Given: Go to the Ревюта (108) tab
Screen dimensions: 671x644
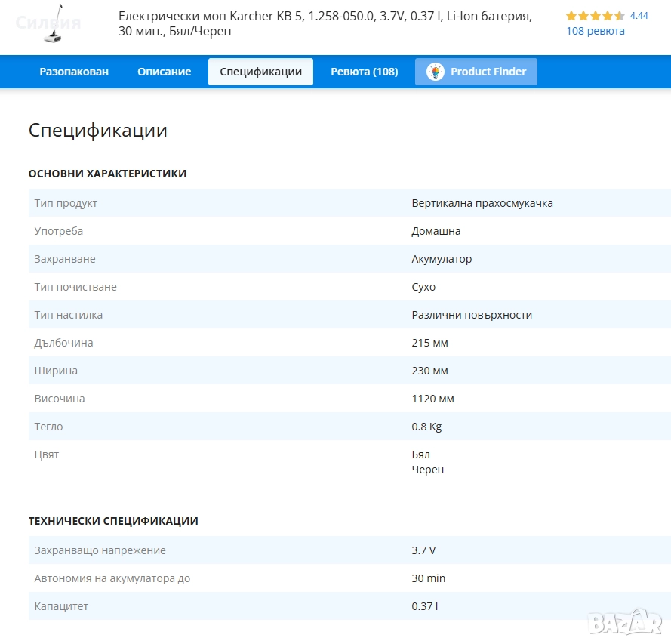Looking at the screenshot, I should click(364, 72).
